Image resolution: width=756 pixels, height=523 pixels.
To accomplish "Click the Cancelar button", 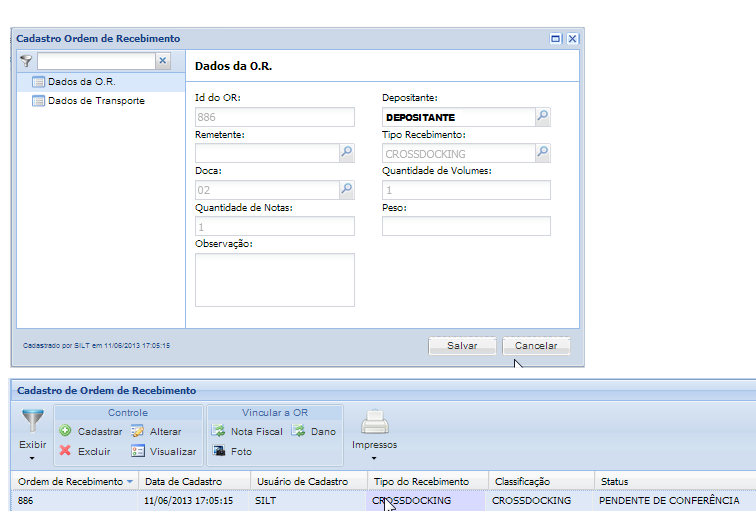I will point(536,346).
